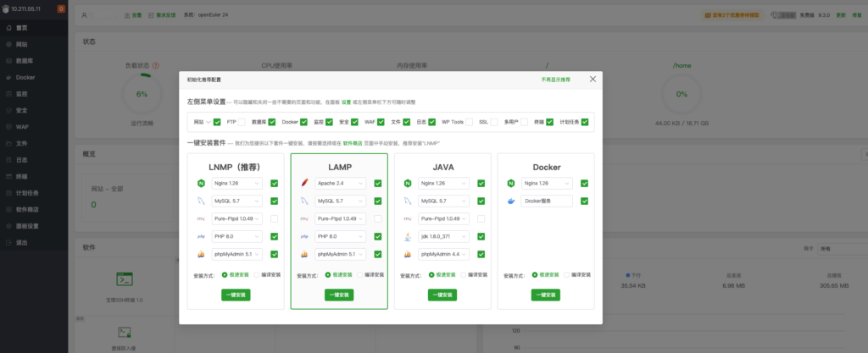
Task: Click the 不再显示推荐 link
Action: click(555, 79)
